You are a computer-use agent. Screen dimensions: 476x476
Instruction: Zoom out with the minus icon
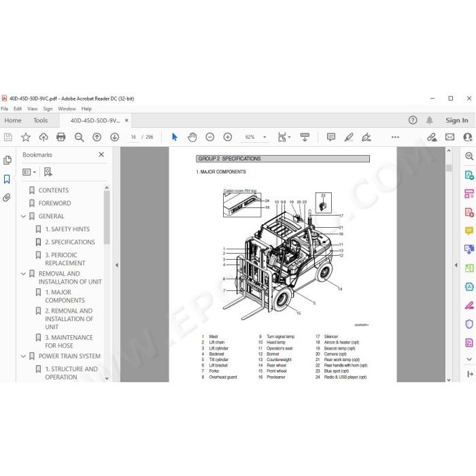[209, 137]
